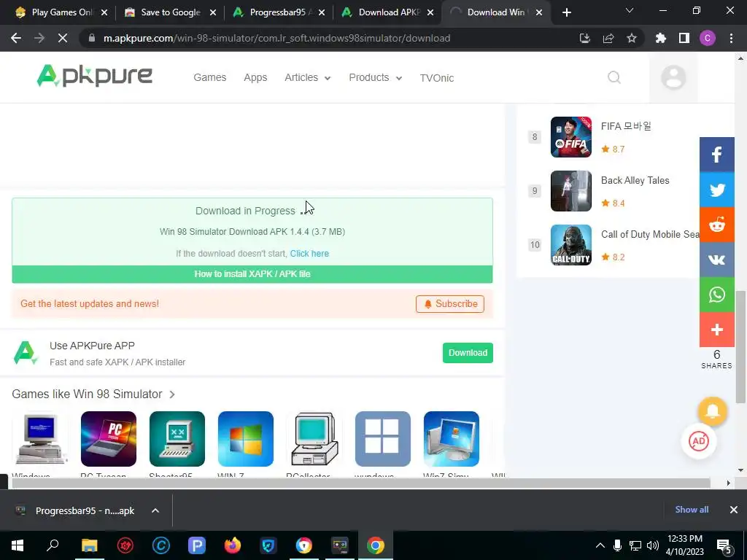
Task: Click Show all downloads
Action: 692,510
